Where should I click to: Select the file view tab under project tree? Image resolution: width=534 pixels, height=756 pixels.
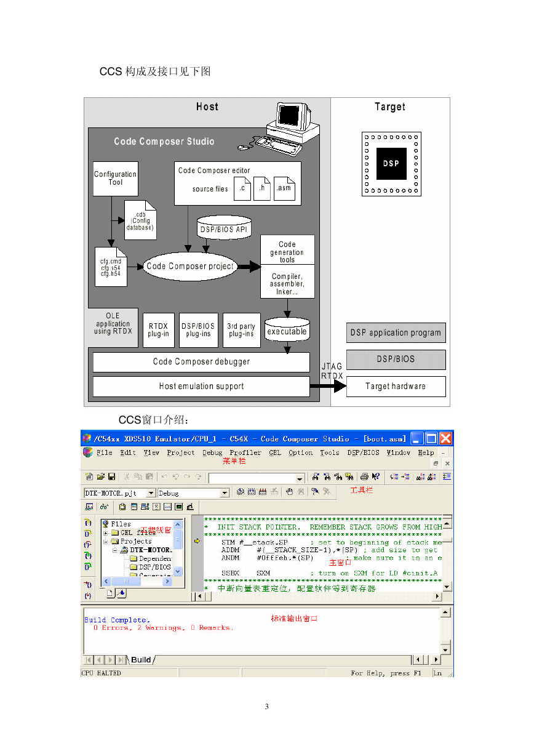pyautogui.click(x=110, y=593)
